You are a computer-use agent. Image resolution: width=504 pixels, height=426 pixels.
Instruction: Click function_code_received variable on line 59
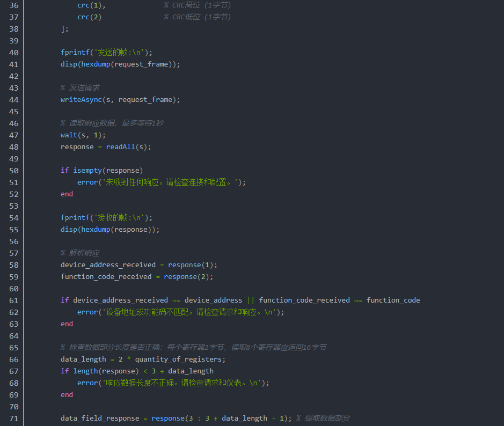[x=106, y=277]
